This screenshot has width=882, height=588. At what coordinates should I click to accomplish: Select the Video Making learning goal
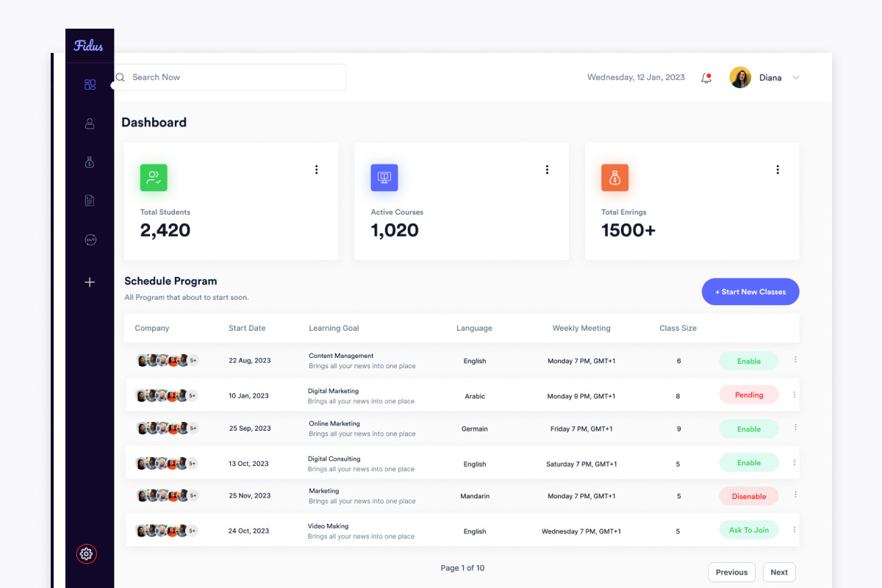pos(328,526)
